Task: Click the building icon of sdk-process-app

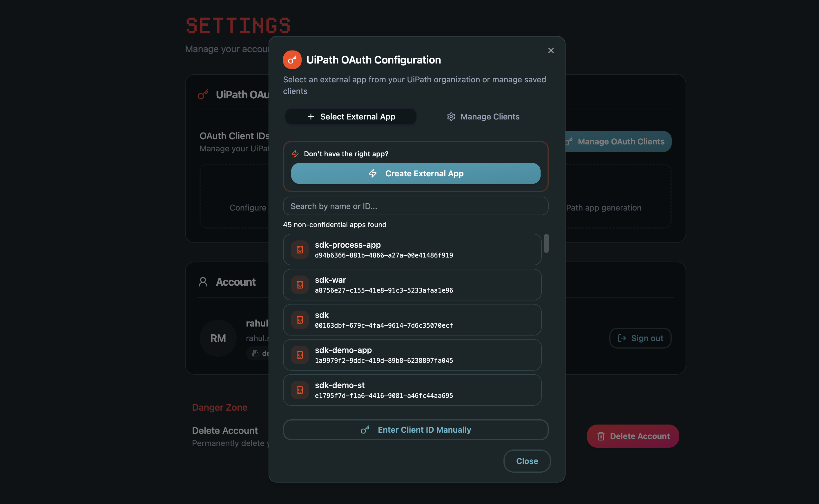Action: click(300, 250)
